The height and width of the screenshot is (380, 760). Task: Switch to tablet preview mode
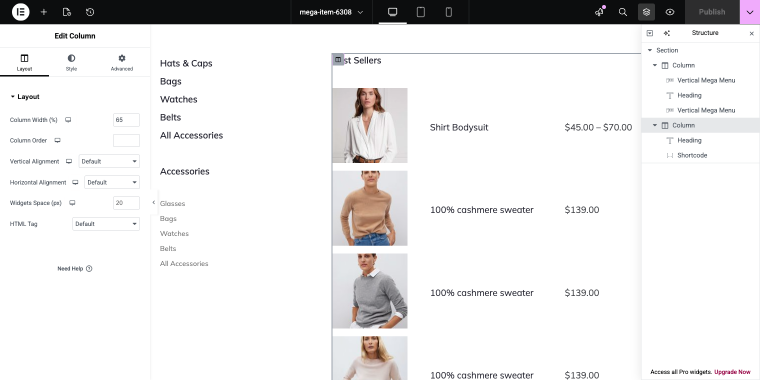click(421, 12)
